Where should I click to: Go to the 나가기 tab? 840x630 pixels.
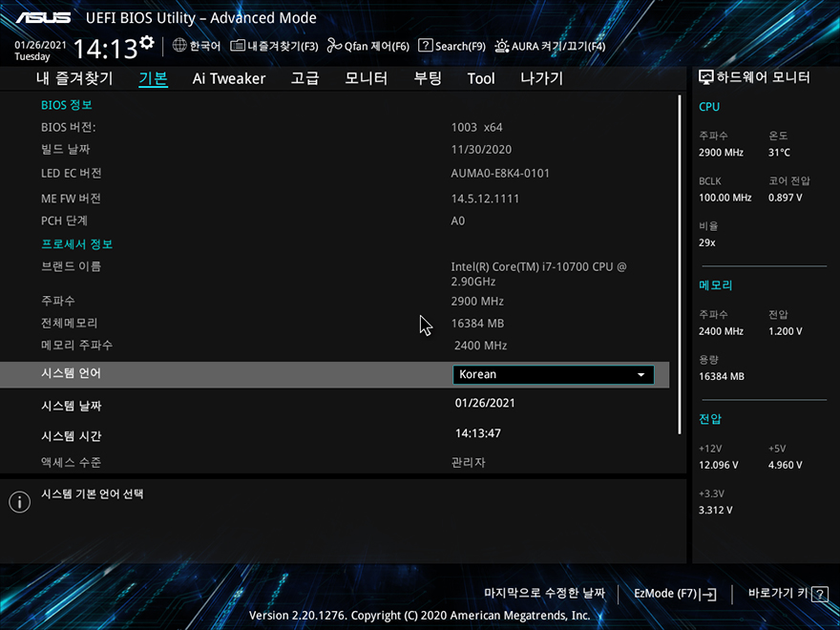(x=541, y=78)
